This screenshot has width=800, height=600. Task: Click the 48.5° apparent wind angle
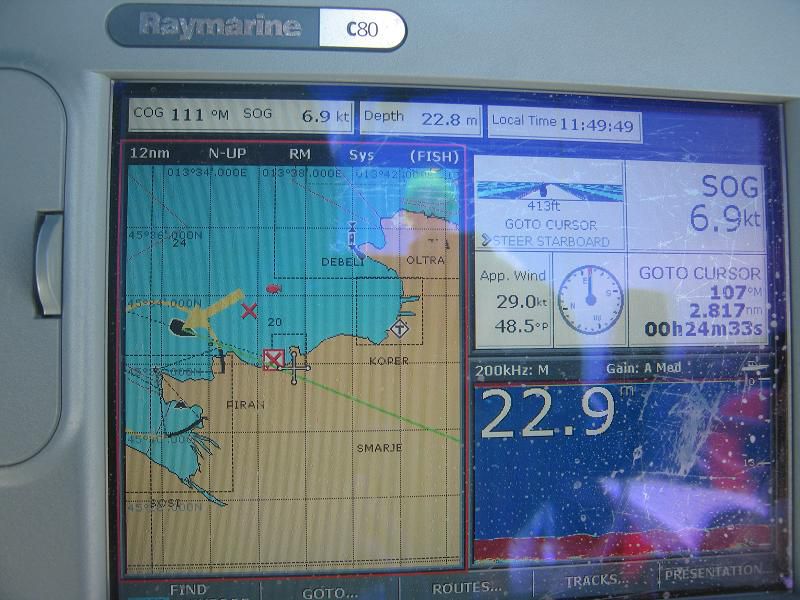click(x=521, y=326)
